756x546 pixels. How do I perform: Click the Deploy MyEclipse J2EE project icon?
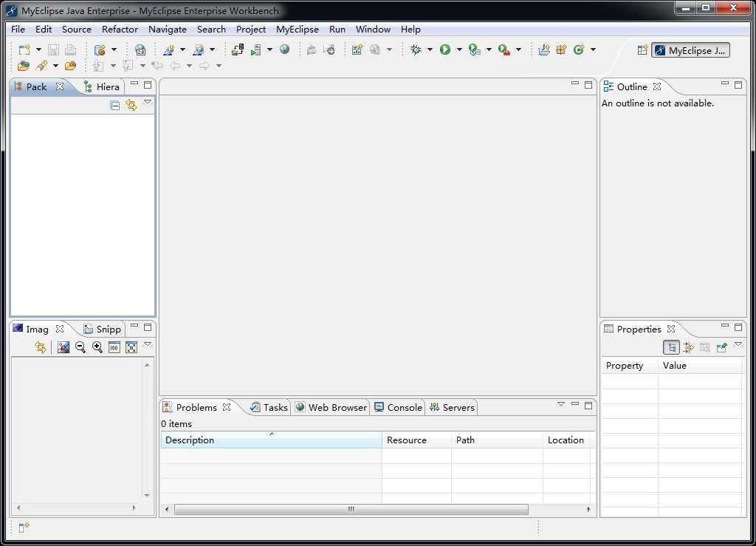(x=238, y=50)
